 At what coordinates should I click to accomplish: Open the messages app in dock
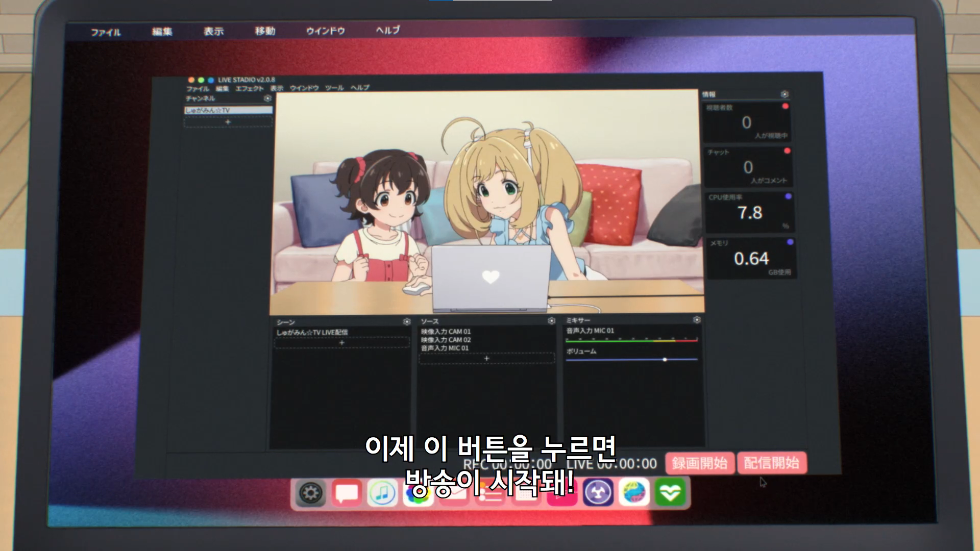click(x=347, y=493)
